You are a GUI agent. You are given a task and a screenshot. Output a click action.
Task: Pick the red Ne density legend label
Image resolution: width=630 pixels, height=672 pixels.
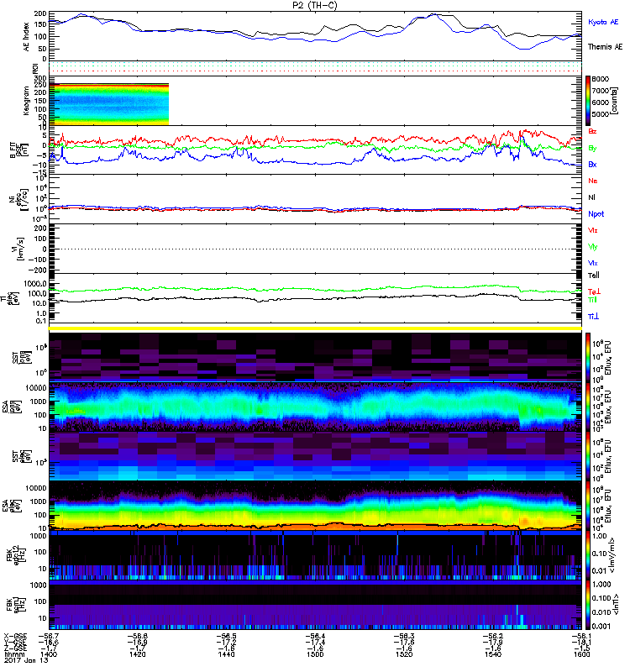pos(593,181)
